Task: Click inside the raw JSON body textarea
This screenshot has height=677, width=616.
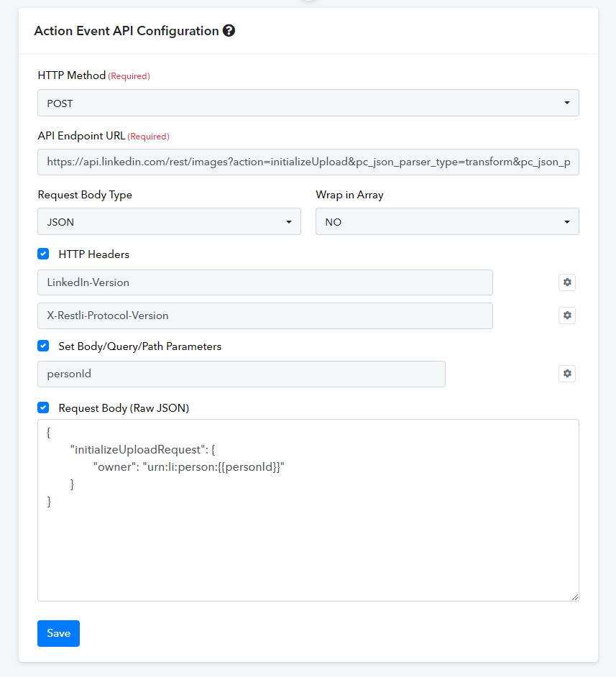Action: point(308,510)
